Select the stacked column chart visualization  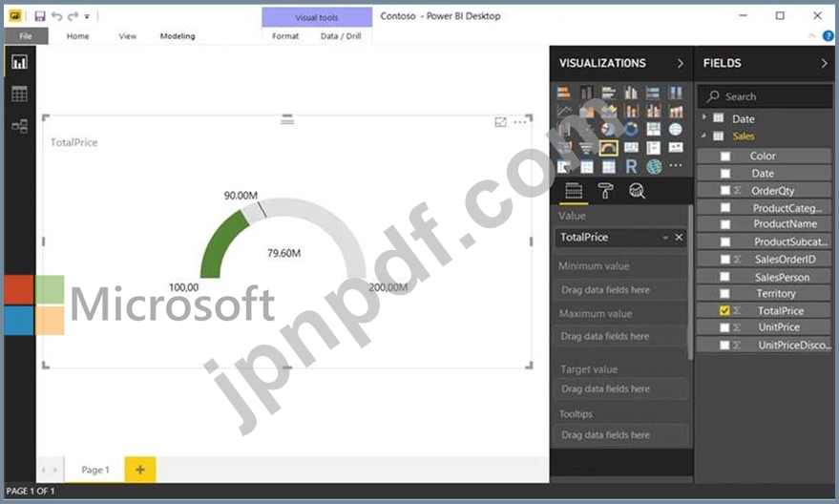click(586, 92)
